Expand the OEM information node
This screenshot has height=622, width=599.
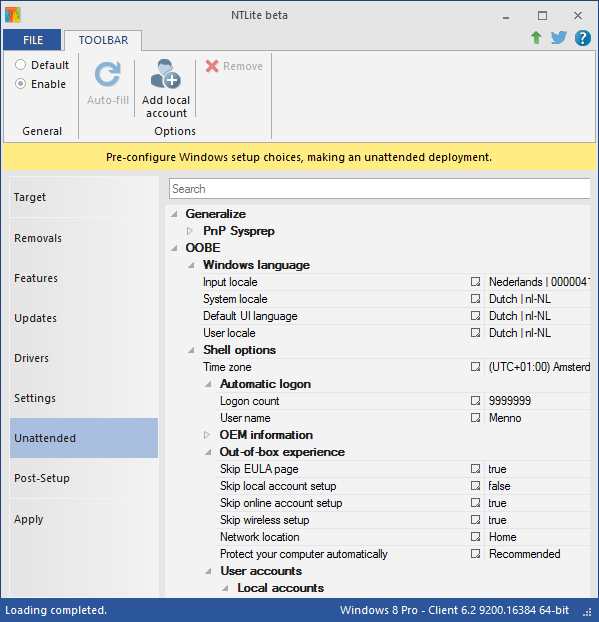click(x=207, y=435)
